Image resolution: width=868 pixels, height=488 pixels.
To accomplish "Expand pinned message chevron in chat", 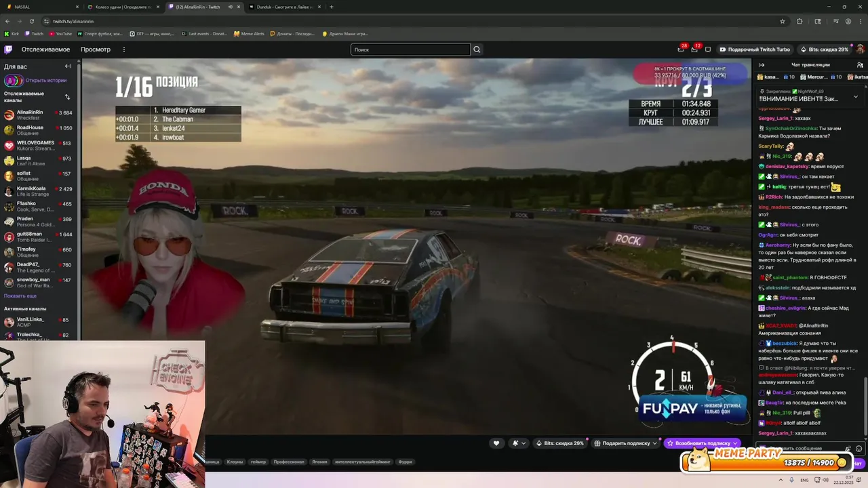I will coord(855,96).
